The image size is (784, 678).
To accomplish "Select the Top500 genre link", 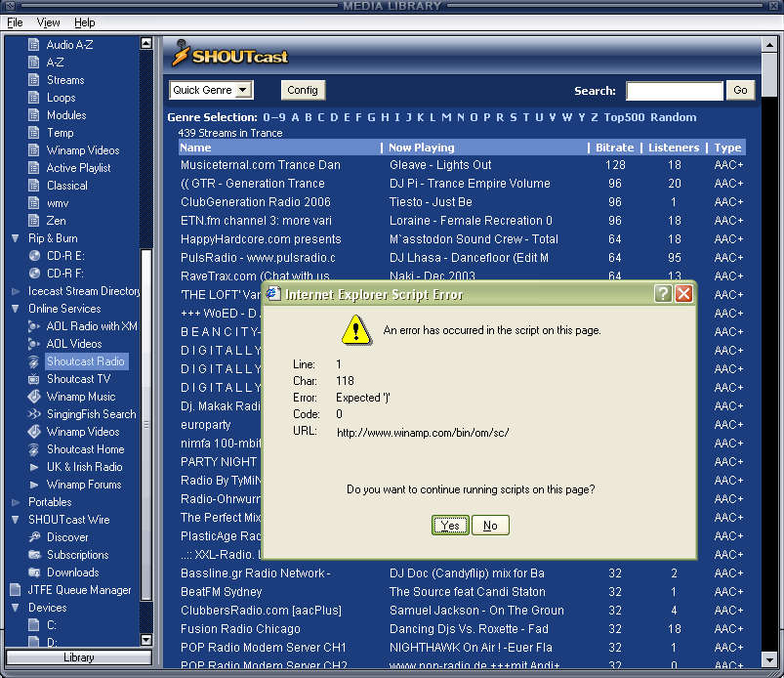I will [x=624, y=117].
